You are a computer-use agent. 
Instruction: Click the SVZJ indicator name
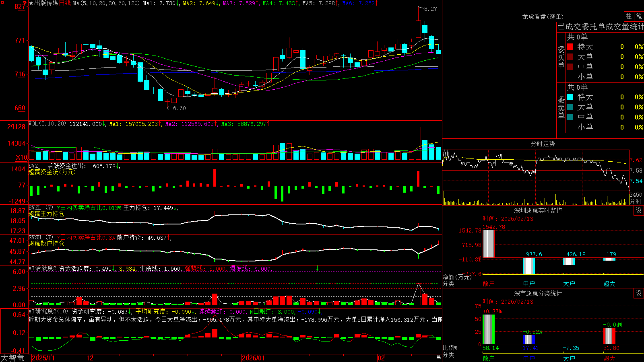35,166
